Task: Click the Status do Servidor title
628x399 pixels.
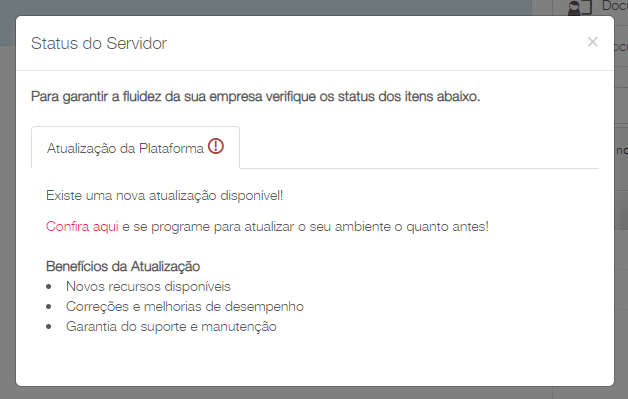Action: pos(99,43)
